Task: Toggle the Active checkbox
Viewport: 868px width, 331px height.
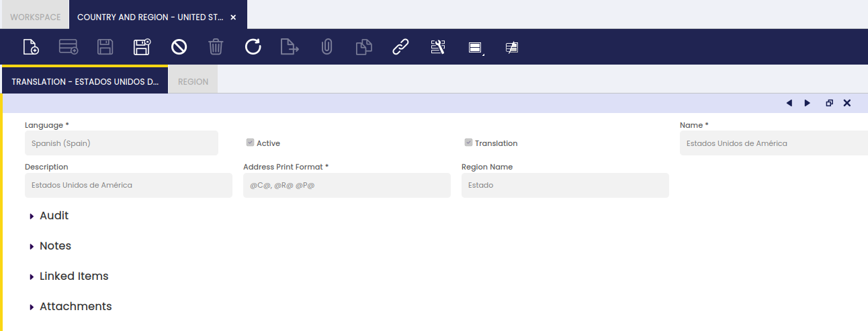Action: click(x=251, y=143)
